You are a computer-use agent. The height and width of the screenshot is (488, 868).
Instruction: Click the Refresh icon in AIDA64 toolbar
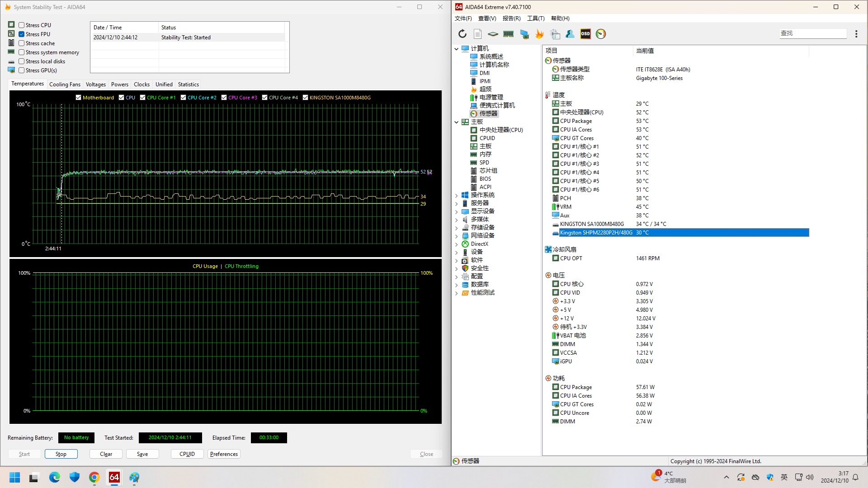coord(462,34)
